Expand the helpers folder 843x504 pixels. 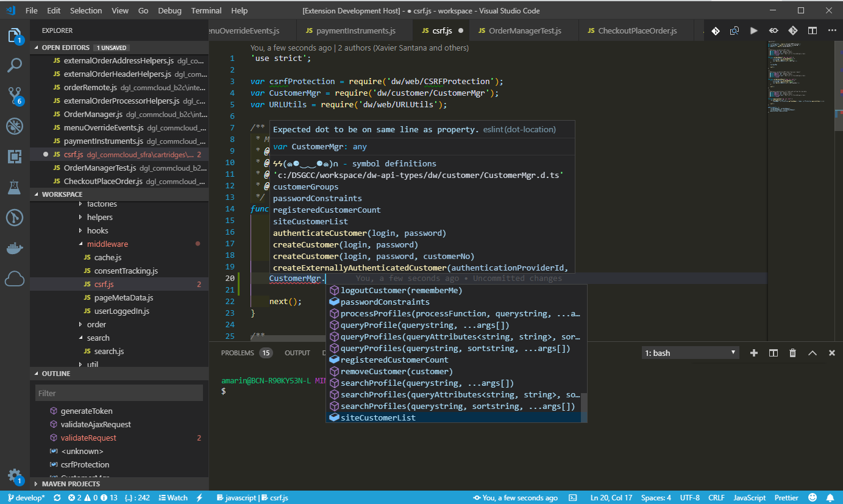(99, 217)
